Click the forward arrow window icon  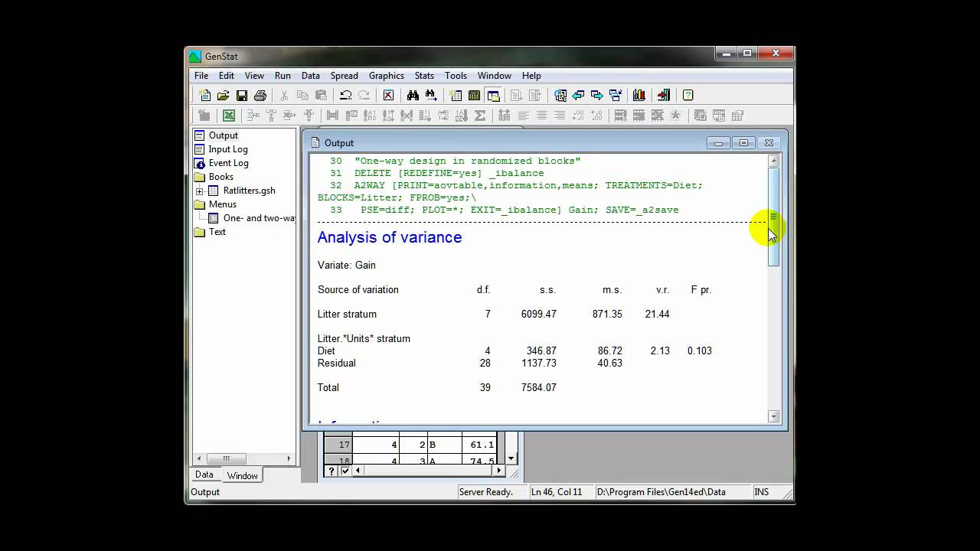[x=596, y=96]
